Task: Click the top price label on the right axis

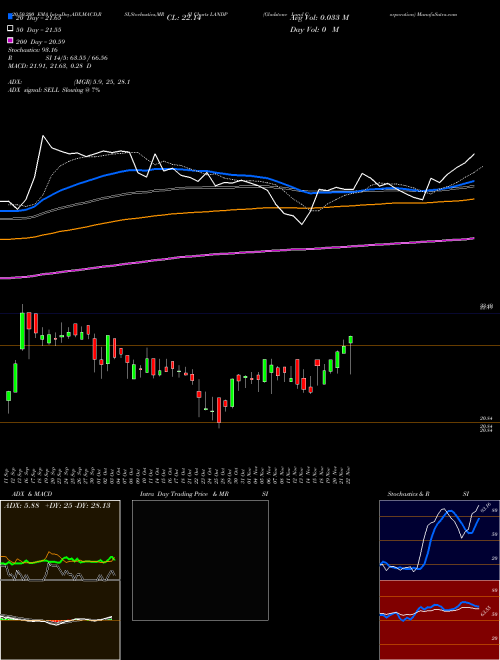Action: pos(486,307)
